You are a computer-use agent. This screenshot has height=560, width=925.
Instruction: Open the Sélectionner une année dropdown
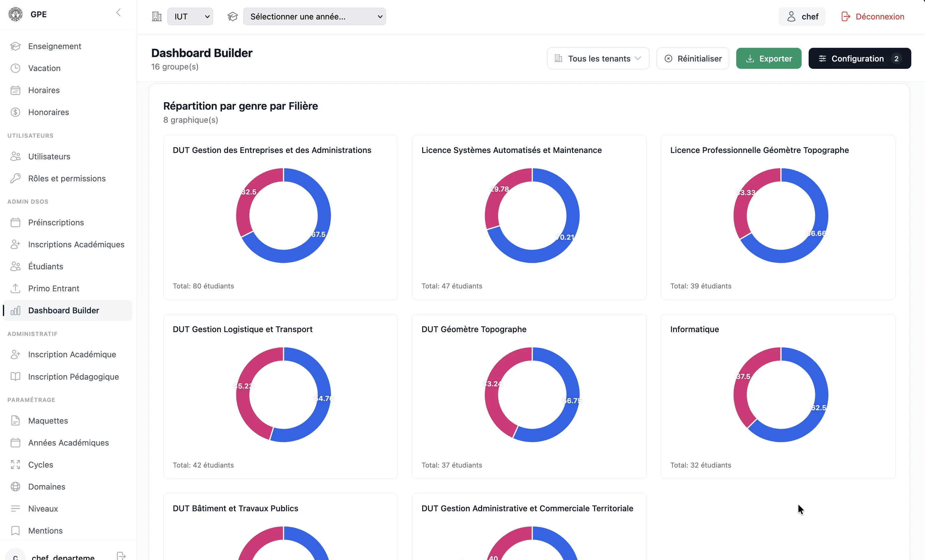(x=314, y=17)
